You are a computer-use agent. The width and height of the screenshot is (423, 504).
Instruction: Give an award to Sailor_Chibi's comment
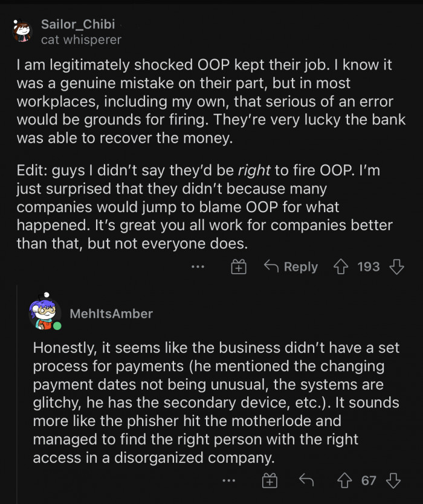pos(238,267)
